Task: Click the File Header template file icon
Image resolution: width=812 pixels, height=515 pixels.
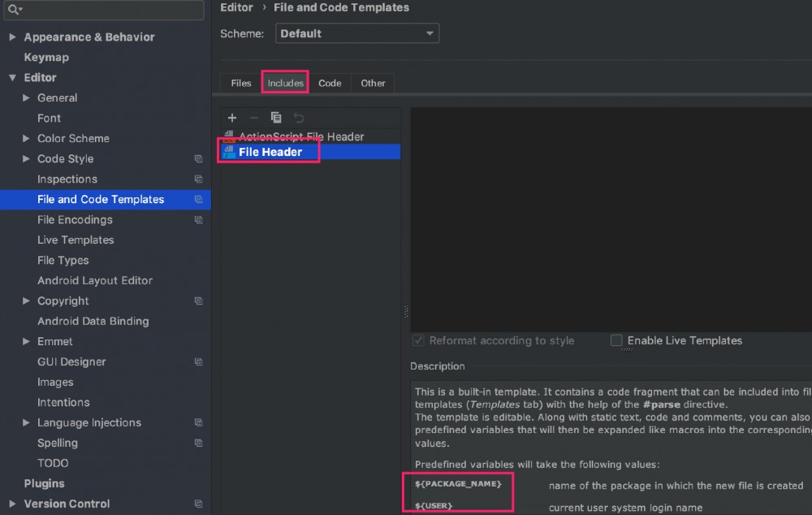Action: point(231,151)
